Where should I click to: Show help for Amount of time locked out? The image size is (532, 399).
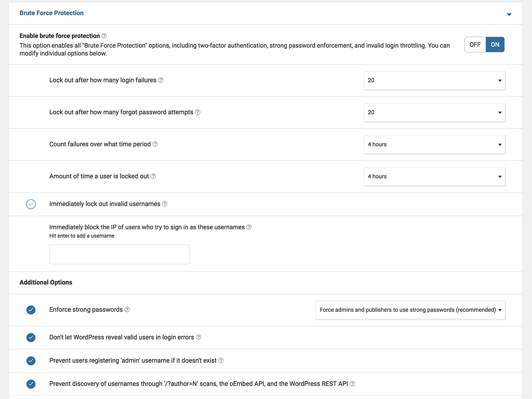(153, 176)
